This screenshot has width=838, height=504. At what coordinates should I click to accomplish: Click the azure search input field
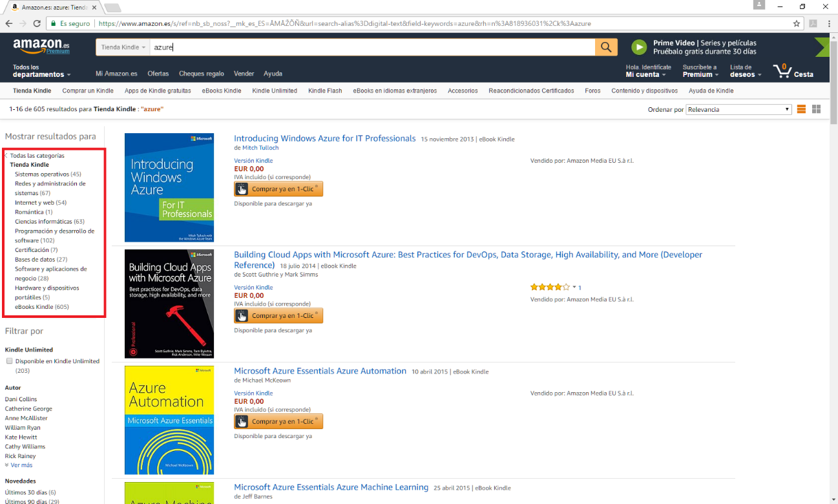[x=372, y=47]
